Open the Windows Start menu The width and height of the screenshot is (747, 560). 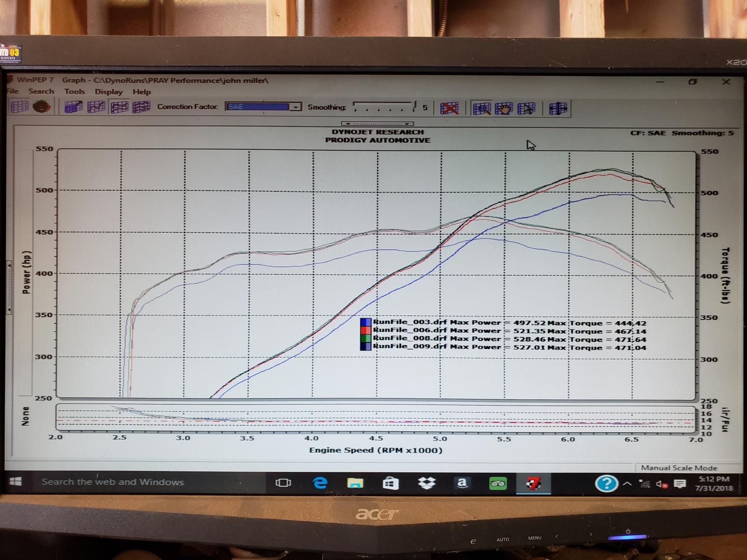(x=15, y=481)
